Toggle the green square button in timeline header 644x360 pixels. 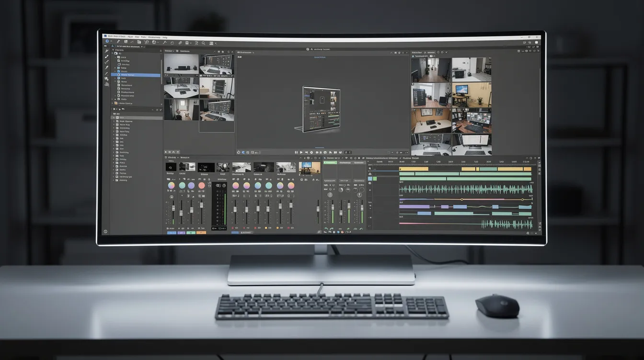pyautogui.click(x=375, y=179)
